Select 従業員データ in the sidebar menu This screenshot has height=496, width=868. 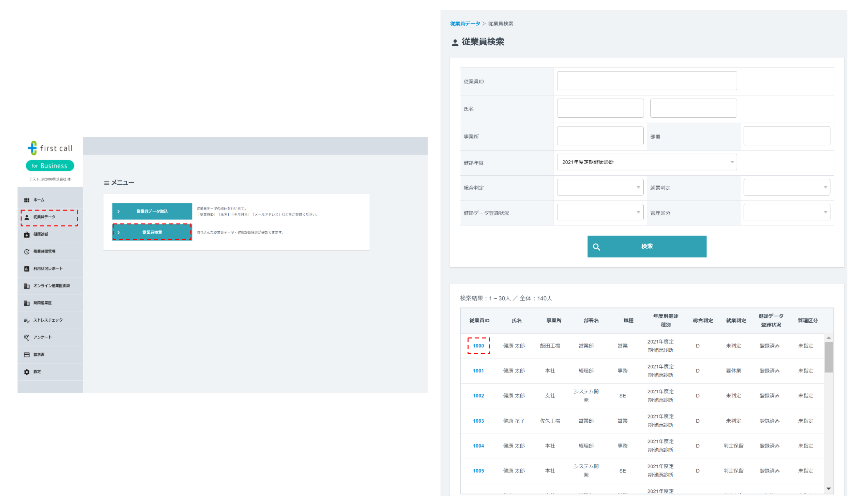pos(44,217)
